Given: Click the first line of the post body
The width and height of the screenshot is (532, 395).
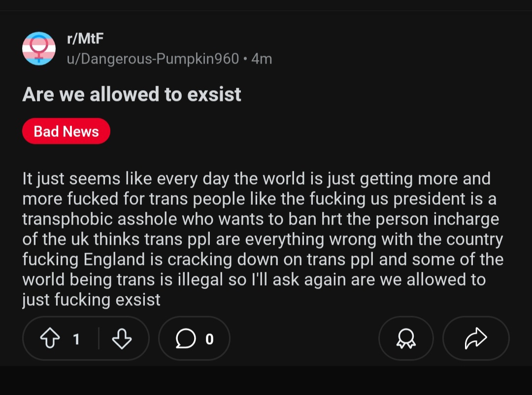Looking at the screenshot, I should click(x=256, y=178).
